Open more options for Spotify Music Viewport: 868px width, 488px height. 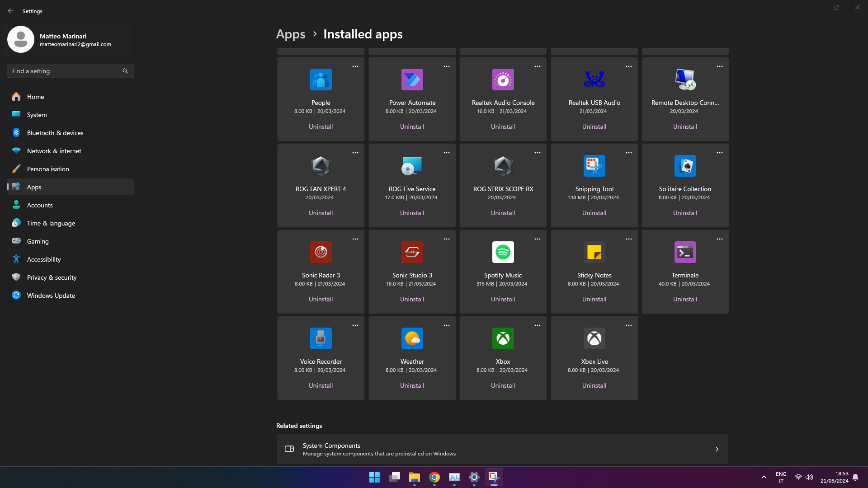[538, 239]
